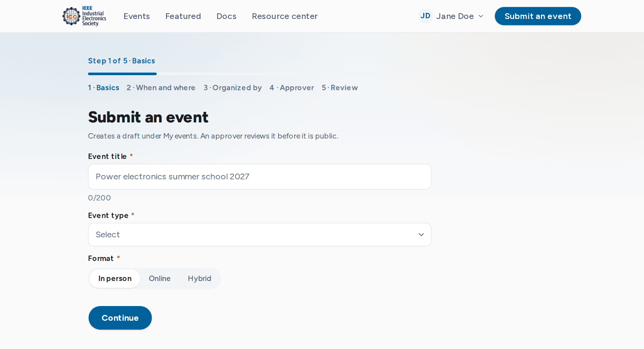
Task: Click the 0/200 character counter
Action: 99,198
